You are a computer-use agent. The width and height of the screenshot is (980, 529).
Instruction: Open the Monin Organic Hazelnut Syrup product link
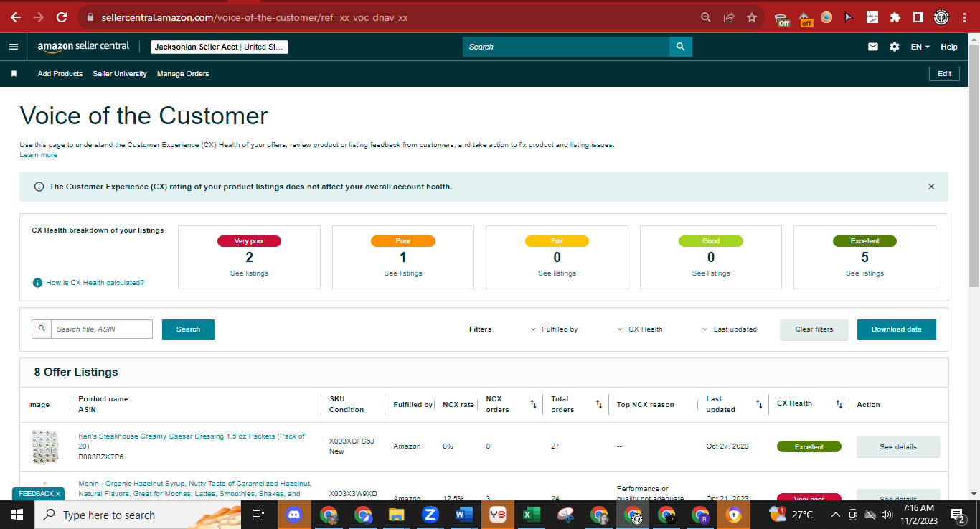tap(194, 489)
